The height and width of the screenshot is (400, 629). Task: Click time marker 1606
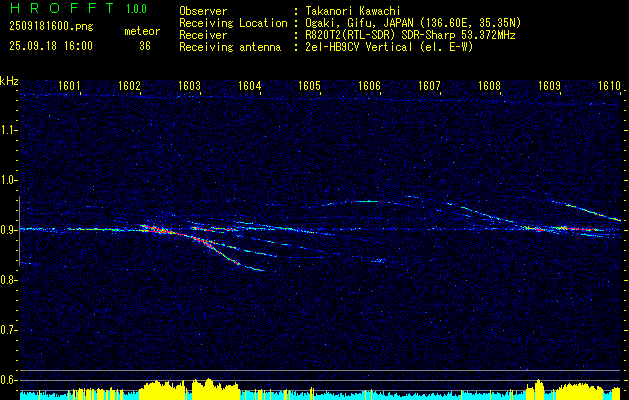click(x=369, y=86)
